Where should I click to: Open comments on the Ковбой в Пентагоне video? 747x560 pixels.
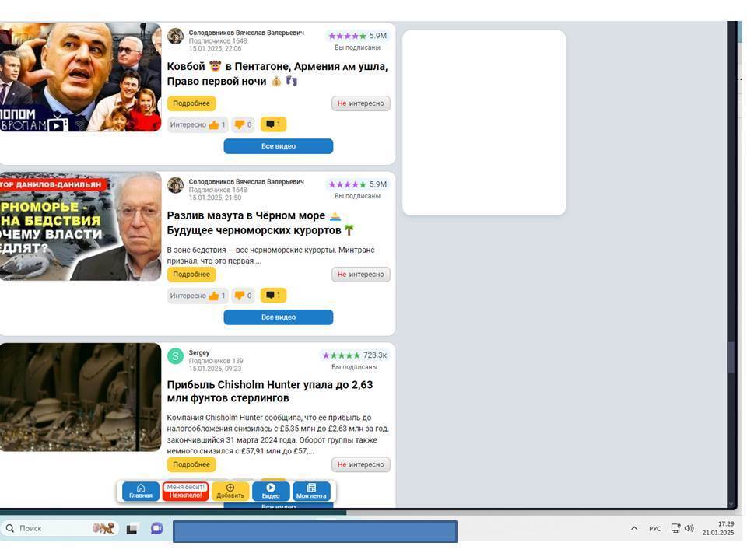point(273,124)
